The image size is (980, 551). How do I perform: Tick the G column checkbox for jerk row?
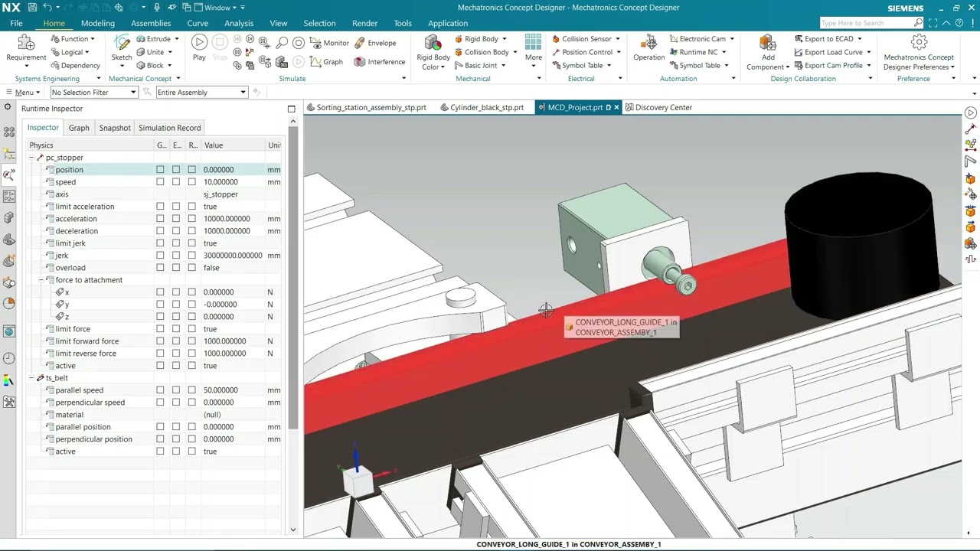(x=160, y=256)
